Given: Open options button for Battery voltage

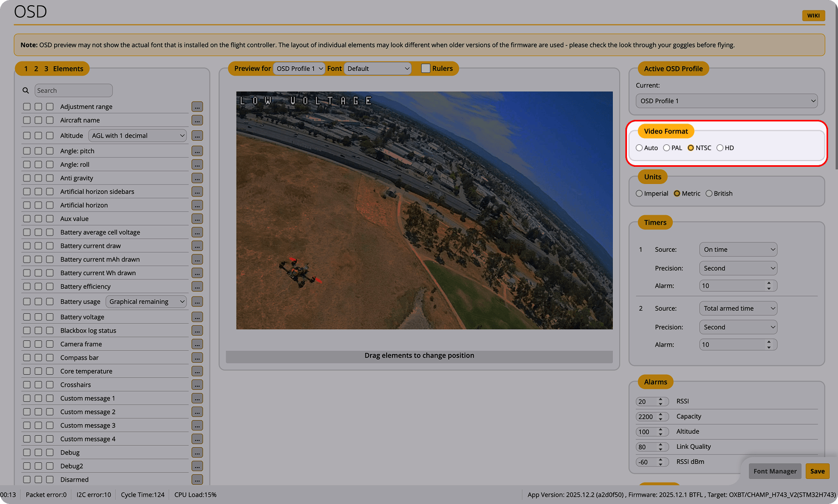Looking at the screenshot, I should (x=197, y=317).
